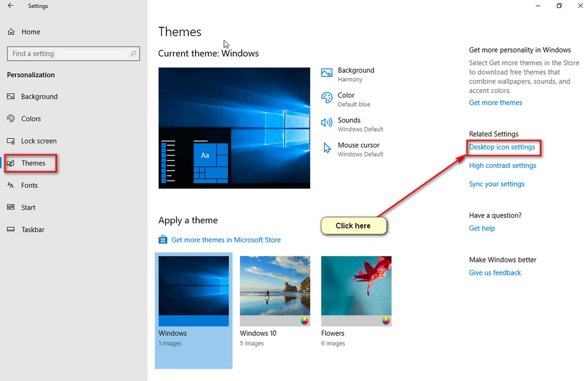Click the Color palette icon beside Default blue
This screenshot has height=381, width=588.
327,98
